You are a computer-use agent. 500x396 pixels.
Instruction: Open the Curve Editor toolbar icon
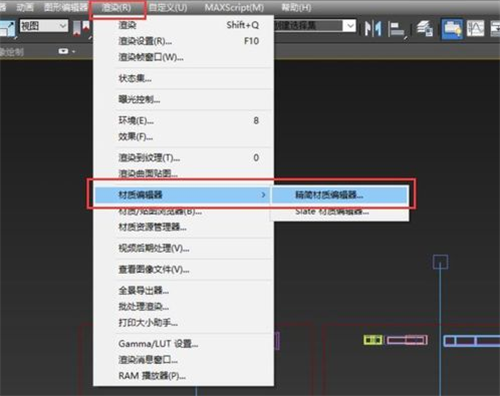pos(475,28)
